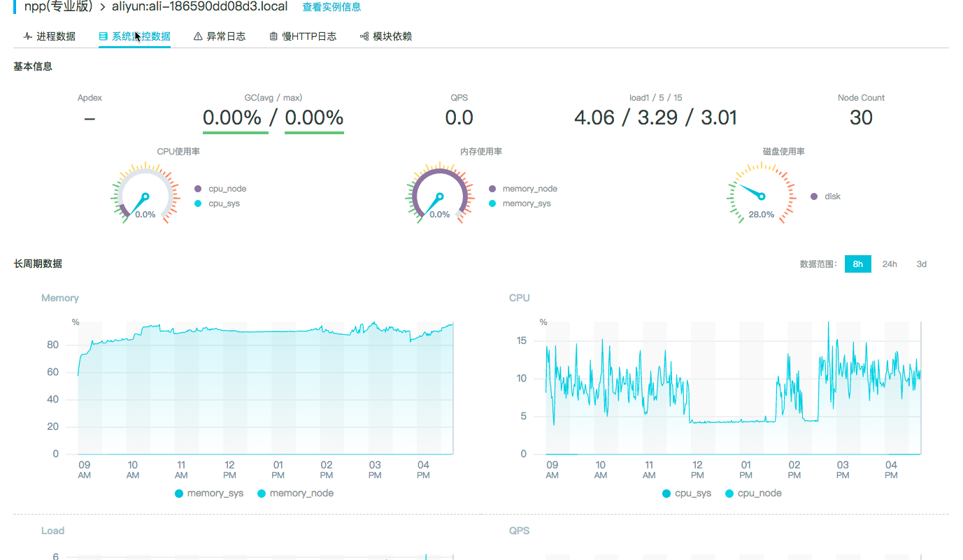Click the slow HTTP log clipboard icon
963x560 pixels.
273,36
